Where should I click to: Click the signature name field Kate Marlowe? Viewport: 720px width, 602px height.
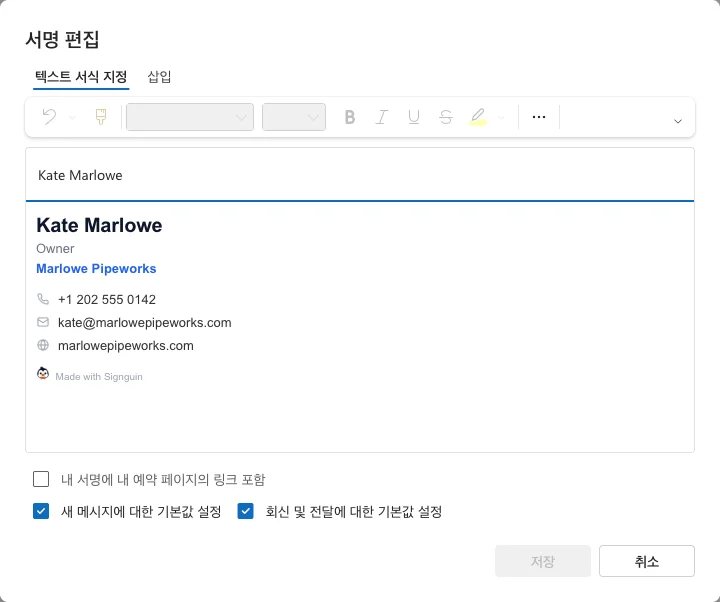click(x=360, y=175)
